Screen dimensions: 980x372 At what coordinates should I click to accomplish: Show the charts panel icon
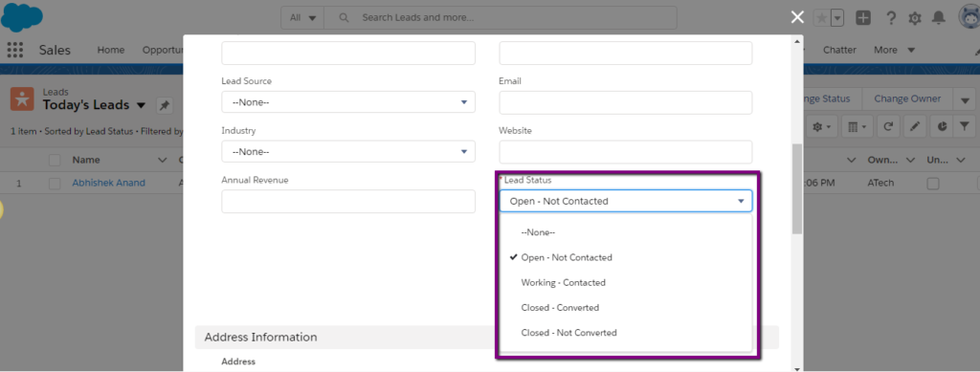click(x=942, y=126)
